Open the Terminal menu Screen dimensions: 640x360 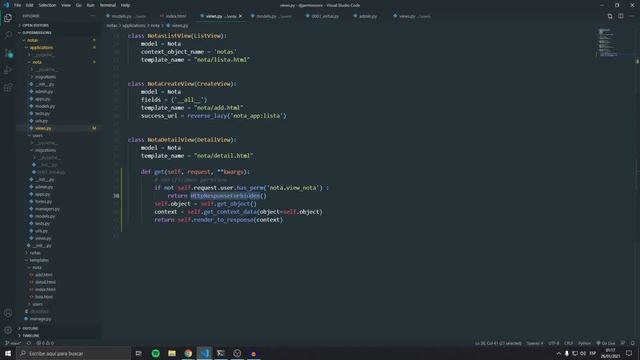(108, 5)
